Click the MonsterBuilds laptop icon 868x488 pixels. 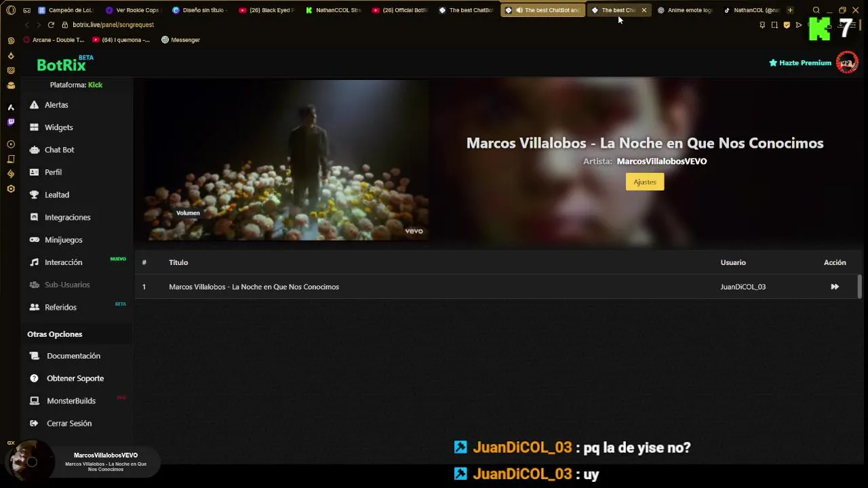[x=34, y=401]
